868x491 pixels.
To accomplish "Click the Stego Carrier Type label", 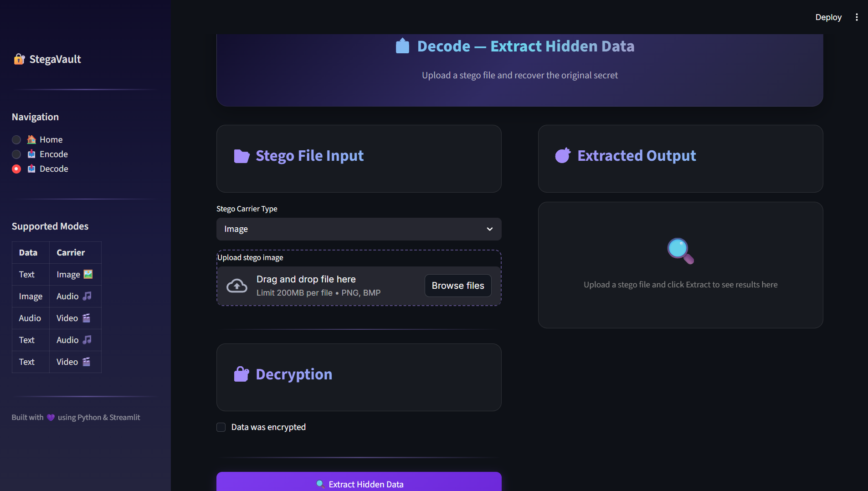I will pyautogui.click(x=247, y=209).
